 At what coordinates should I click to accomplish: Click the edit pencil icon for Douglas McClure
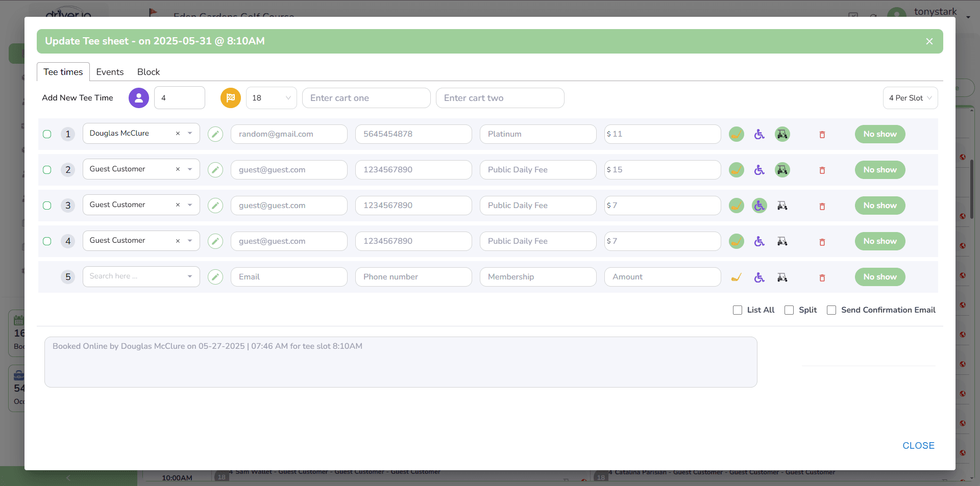(215, 134)
